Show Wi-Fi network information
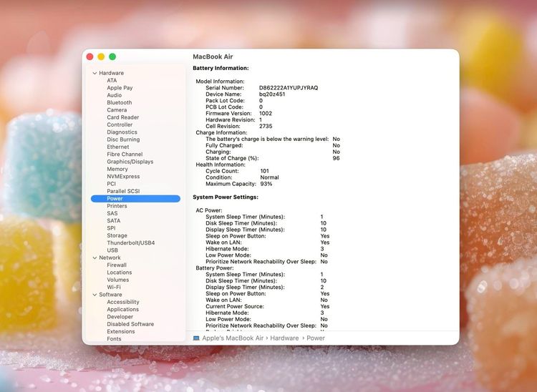 click(x=114, y=288)
